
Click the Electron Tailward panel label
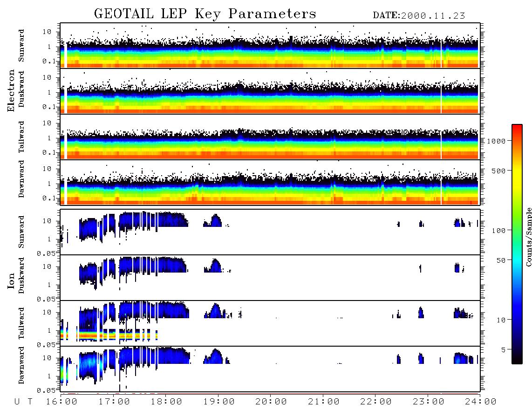[x=21, y=137]
